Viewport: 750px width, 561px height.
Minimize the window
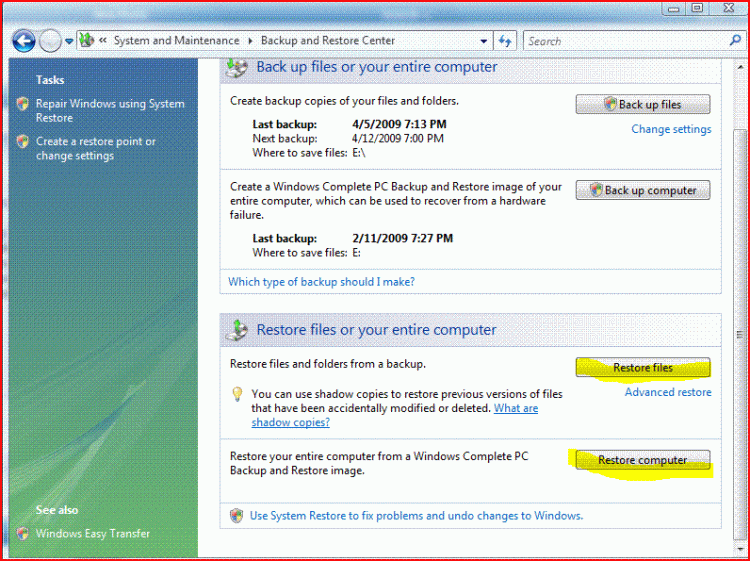pos(674,8)
